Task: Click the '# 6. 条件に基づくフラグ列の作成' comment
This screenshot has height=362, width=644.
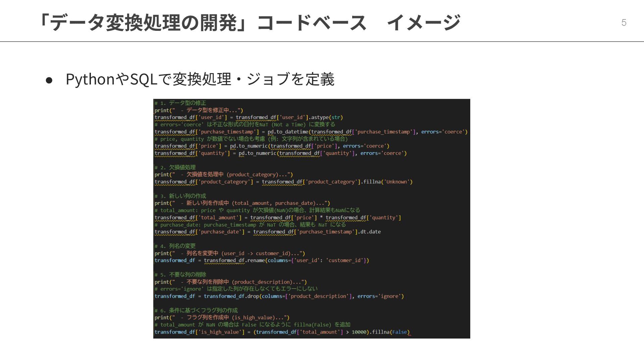Action: point(196,310)
